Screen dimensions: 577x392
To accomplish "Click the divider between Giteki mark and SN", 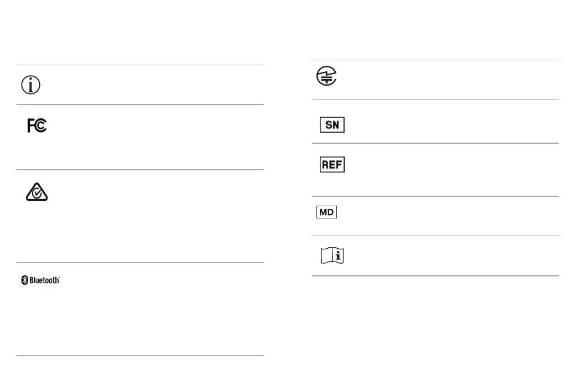I will coord(435,99).
